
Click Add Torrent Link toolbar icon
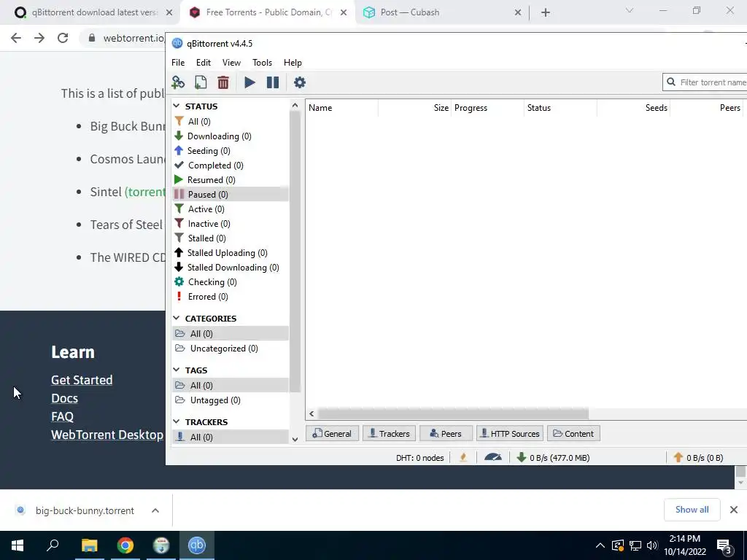[178, 82]
